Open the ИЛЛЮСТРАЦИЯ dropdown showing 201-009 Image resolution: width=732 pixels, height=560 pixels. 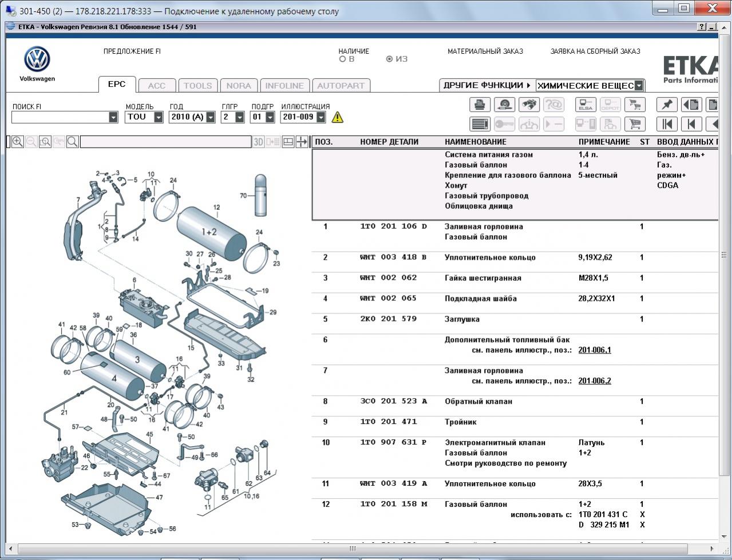coord(321,117)
